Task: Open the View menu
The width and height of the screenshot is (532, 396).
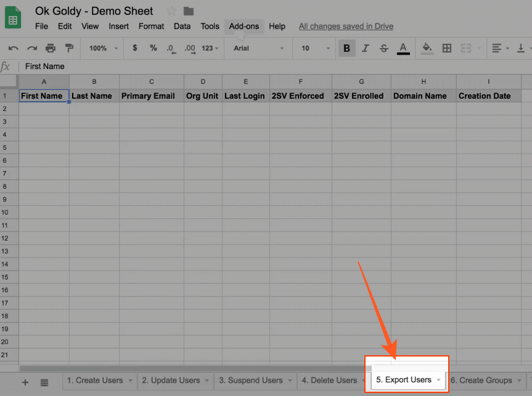Action: point(90,26)
